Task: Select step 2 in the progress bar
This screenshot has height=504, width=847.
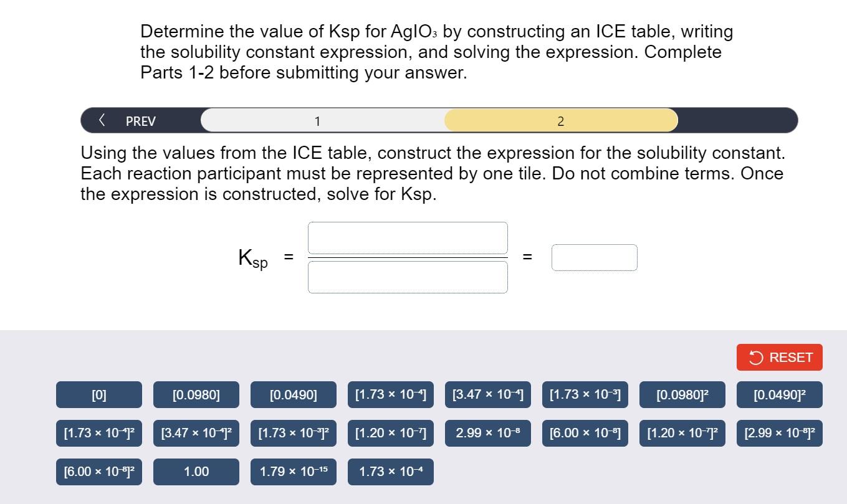Action: click(x=560, y=120)
